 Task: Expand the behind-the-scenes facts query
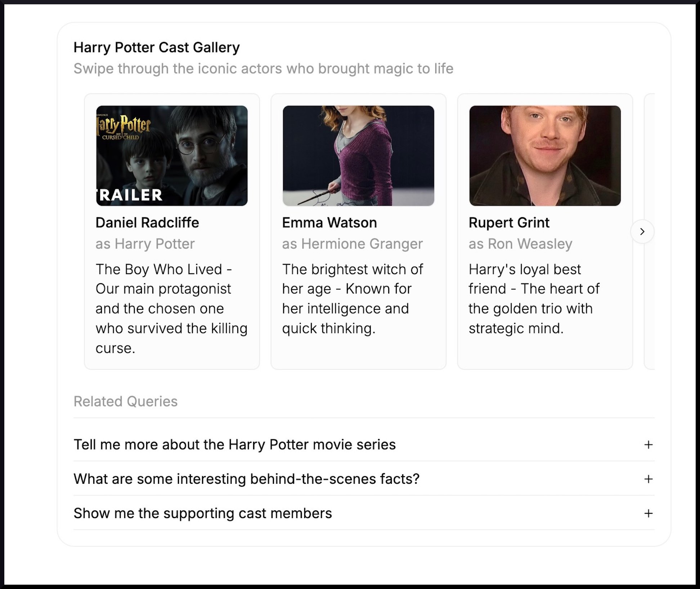pos(648,479)
